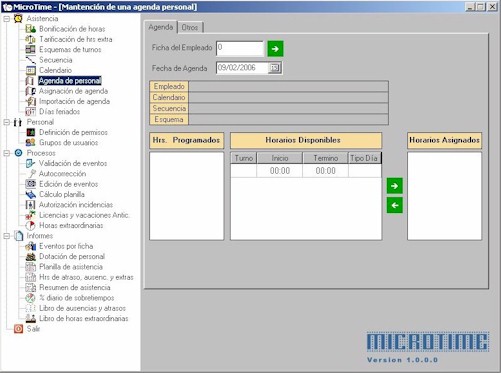The width and height of the screenshot is (501, 373).
Task: Click the Tarificación de hrs extra scale icon
Action: (31, 39)
